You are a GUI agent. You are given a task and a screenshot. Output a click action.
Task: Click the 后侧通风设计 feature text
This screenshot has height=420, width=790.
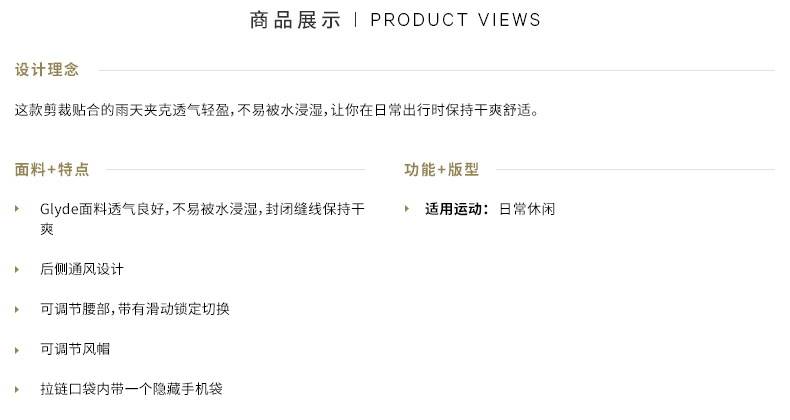click(x=82, y=269)
